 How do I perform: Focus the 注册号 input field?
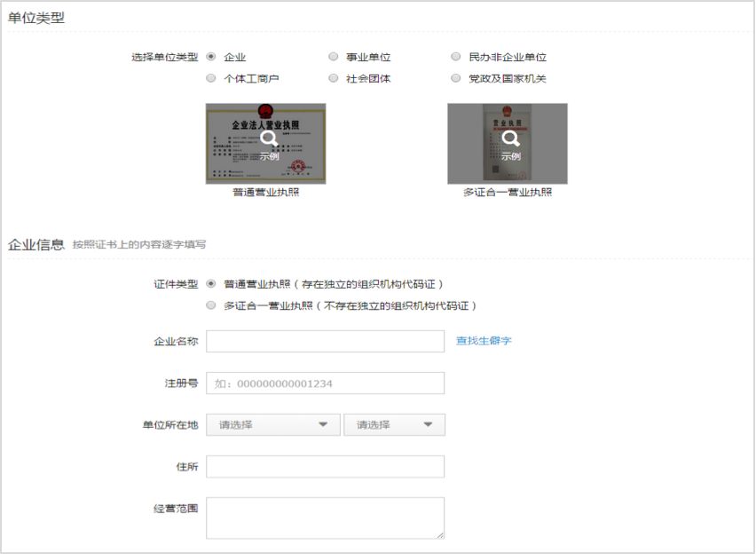(325, 384)
